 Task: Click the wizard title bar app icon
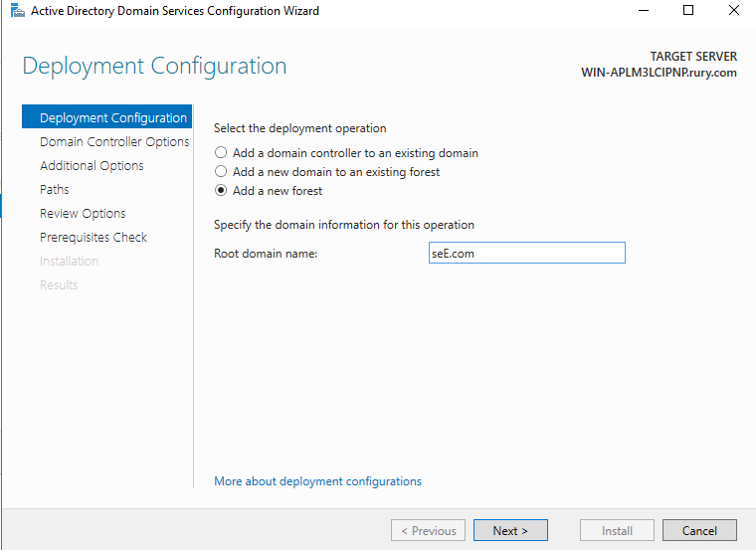tap(17, 10)
